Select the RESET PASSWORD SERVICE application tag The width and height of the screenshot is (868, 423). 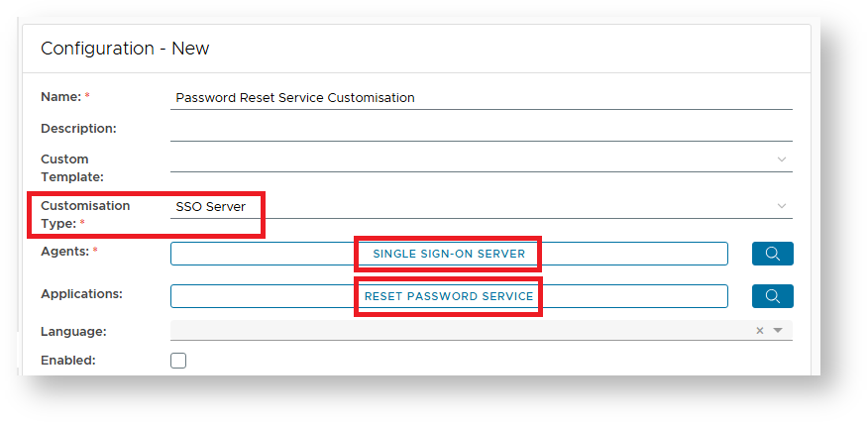coord(449,296)
